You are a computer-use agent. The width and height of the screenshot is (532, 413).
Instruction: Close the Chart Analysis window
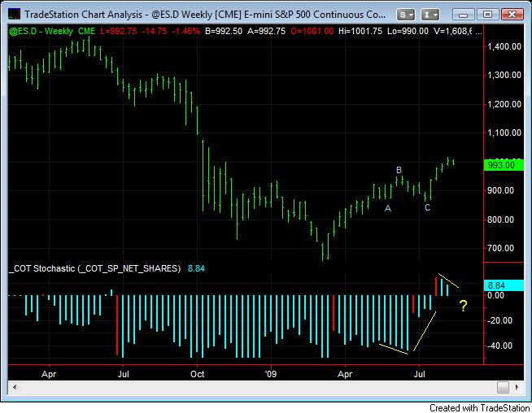[x=512, y=15]
